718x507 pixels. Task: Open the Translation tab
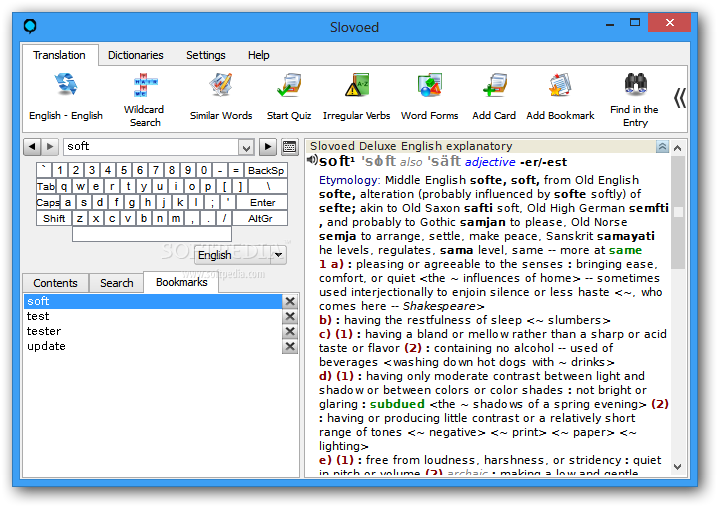[59, 55]
